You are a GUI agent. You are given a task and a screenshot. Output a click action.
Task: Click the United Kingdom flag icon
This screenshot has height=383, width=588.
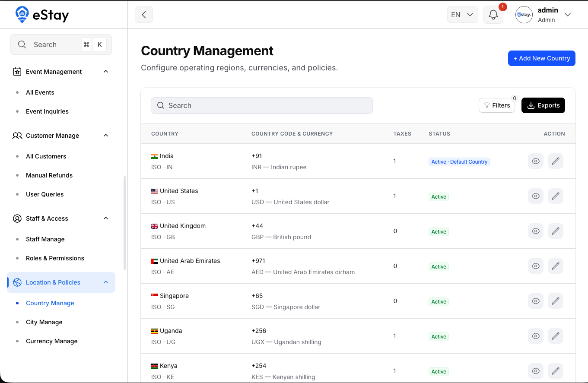coord(155,226)
